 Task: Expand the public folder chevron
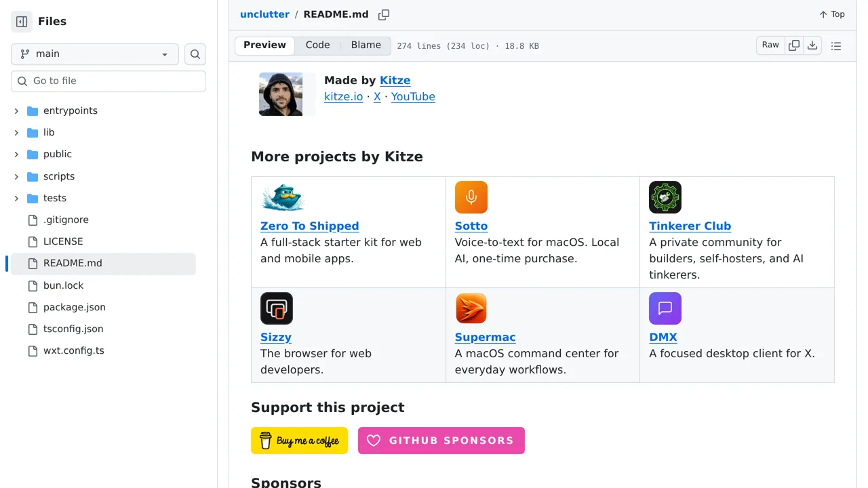(16, 155)
